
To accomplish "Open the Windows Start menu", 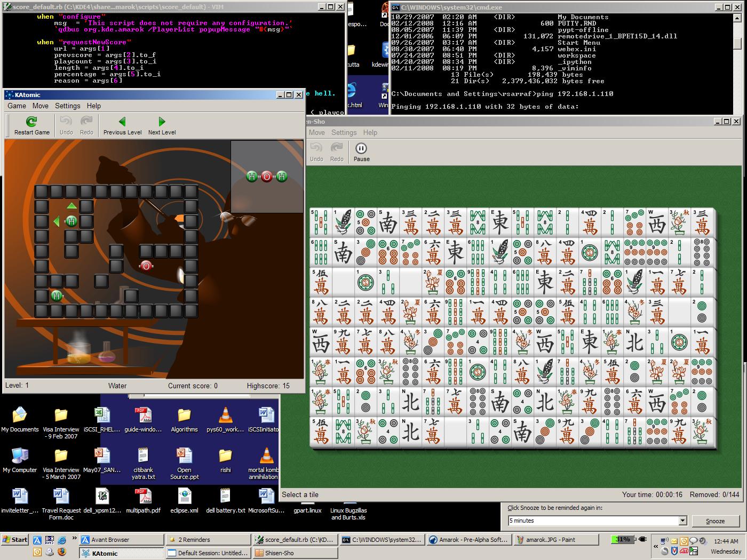I will 15,539.
